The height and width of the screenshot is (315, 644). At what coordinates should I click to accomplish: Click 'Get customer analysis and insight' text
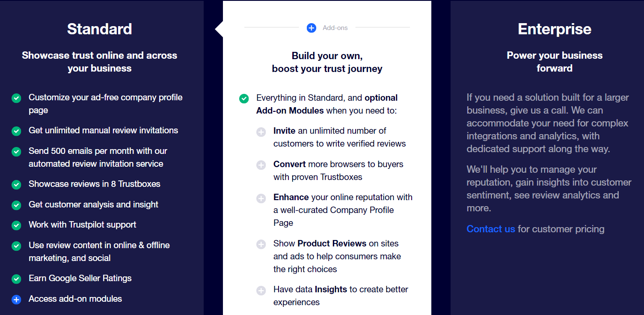[x=93, y=204]
